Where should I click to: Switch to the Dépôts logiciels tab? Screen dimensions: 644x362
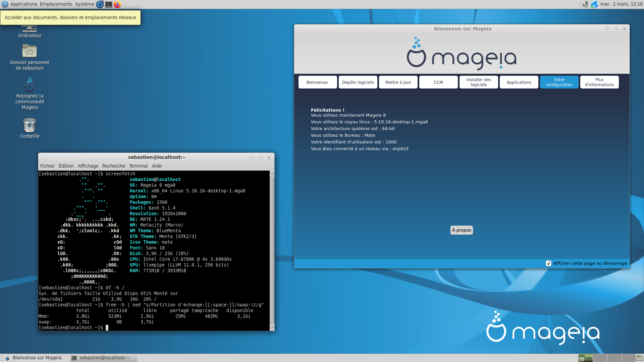pos(358,82)
